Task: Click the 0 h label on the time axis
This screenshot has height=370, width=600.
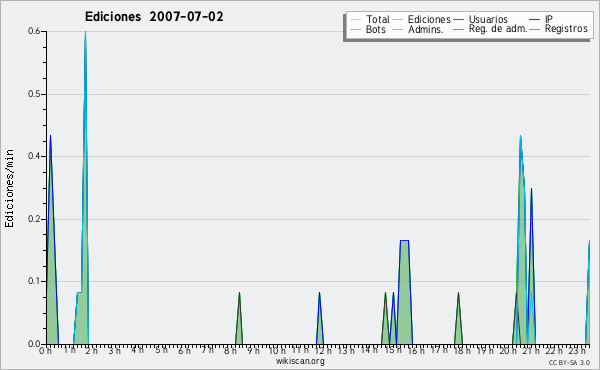Action: tap(45, 350)
